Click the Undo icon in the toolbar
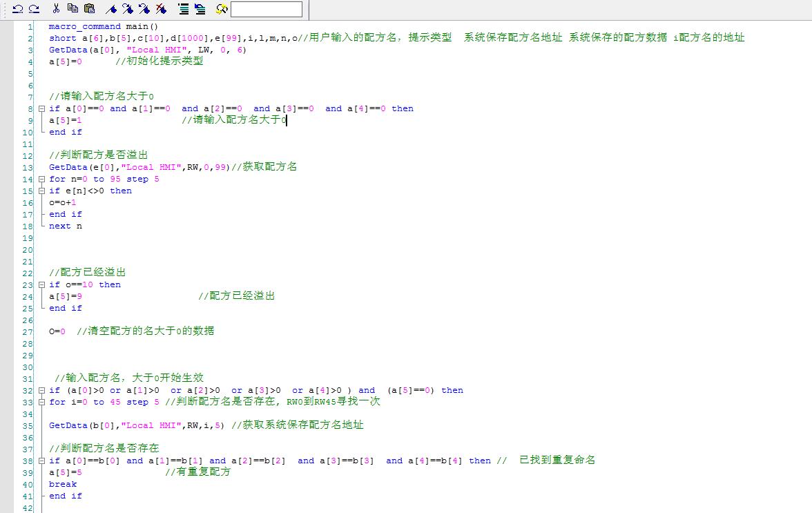812x513 pixels. tap(18, 9)
